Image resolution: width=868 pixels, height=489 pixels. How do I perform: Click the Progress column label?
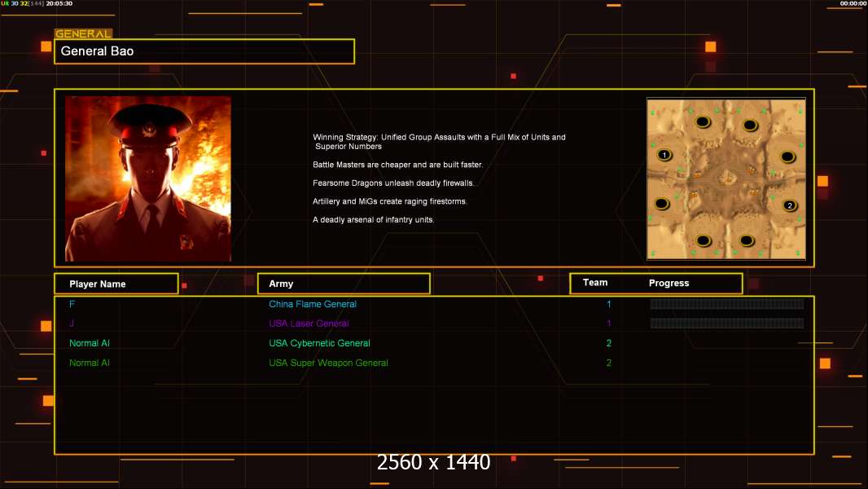pyautogui.click(x=669, y=283)
